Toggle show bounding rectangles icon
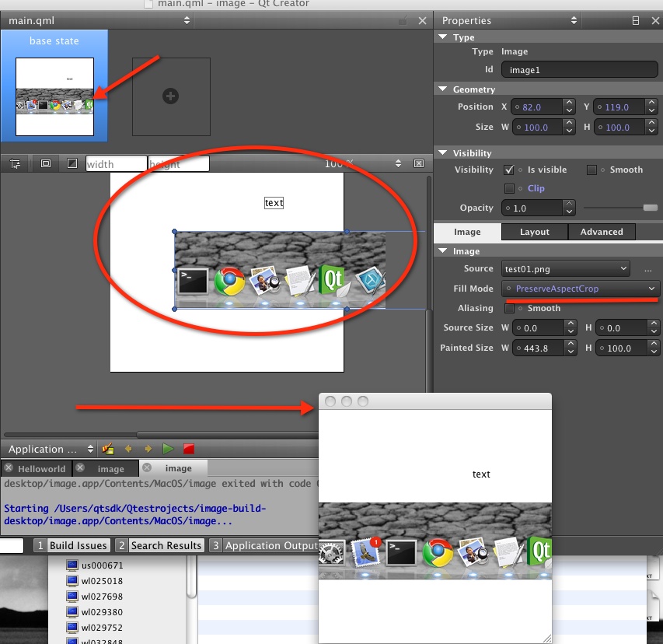Screen dimensions: 663x644 coord(46,163)
